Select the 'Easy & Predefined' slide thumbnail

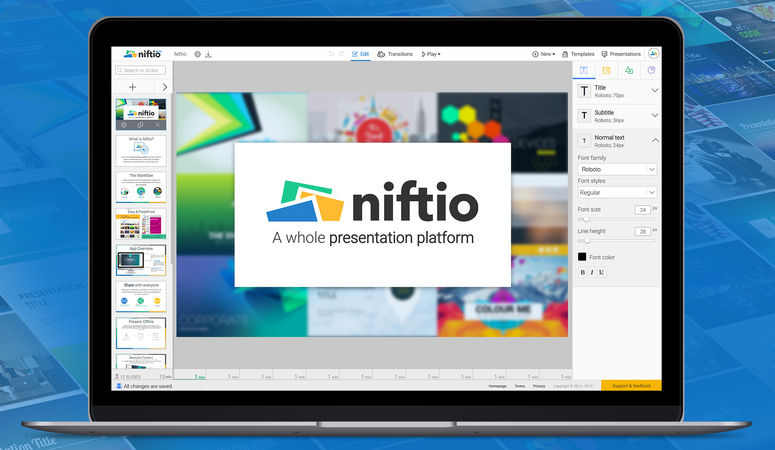pos(141,224)
